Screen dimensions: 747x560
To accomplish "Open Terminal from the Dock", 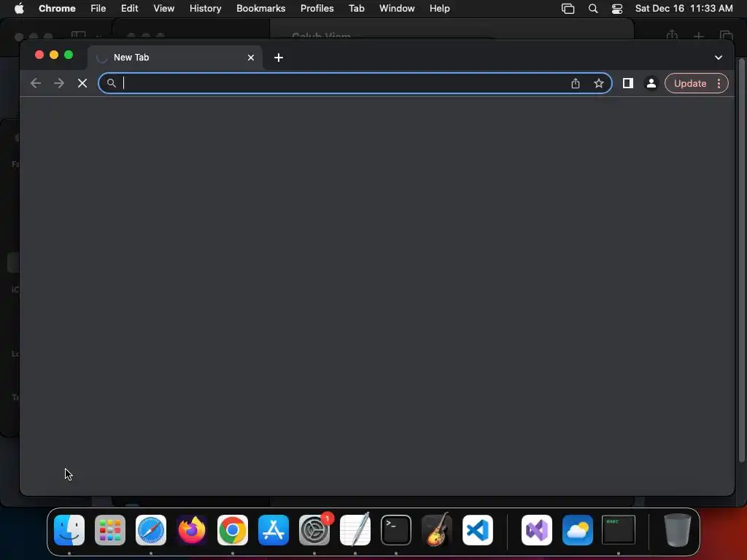I will [x=396, y=530].
